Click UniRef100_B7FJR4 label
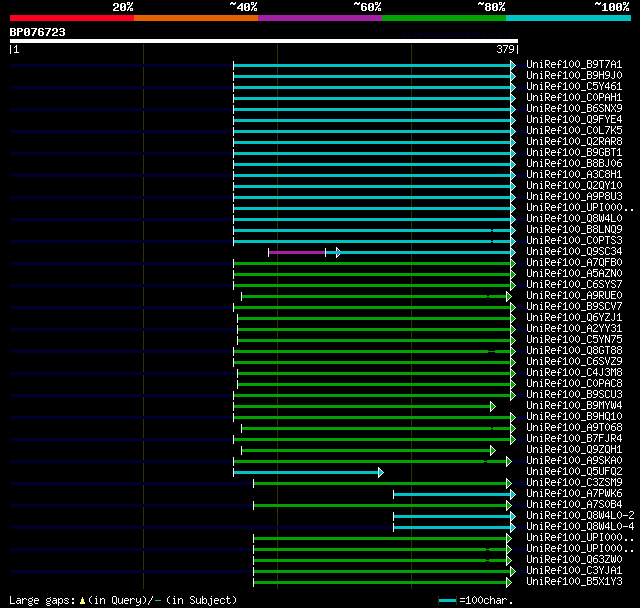The image size is (640, 608). (x=574, y=439)
